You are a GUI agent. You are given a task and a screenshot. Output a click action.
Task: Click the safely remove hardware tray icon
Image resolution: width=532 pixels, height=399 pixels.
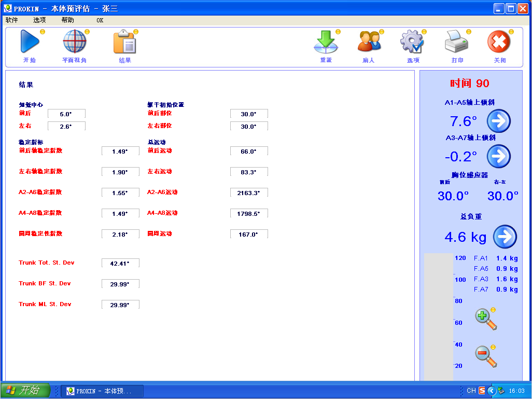pos(501,391)
